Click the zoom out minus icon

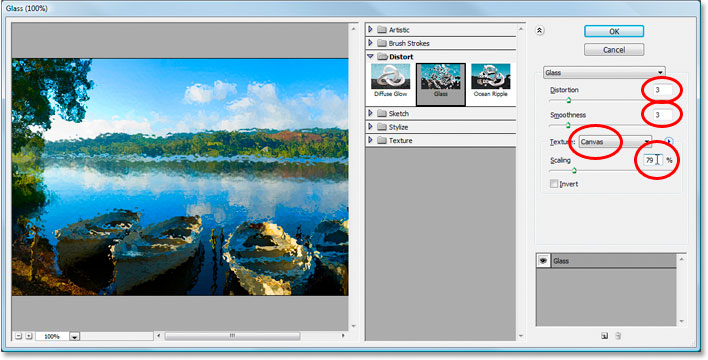19,336
